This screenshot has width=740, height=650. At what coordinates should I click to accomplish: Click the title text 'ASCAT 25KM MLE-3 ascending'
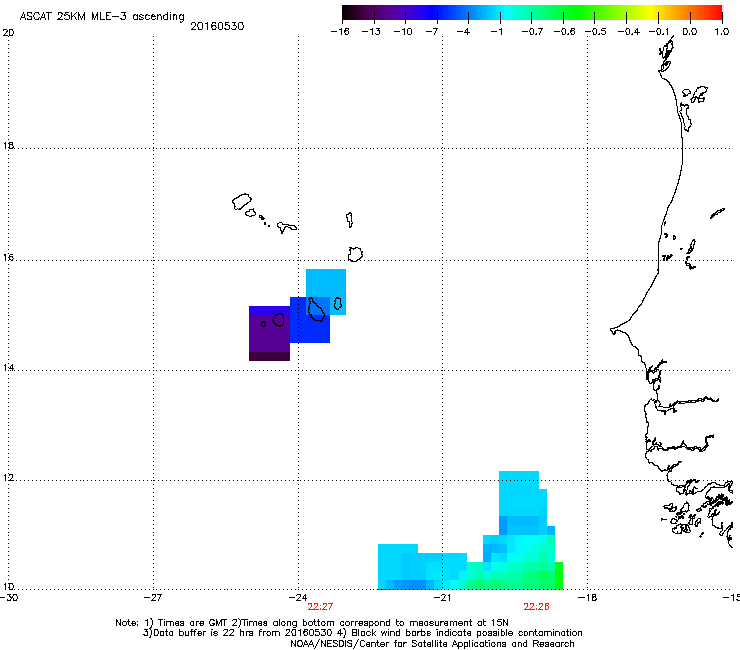(102, 16)
